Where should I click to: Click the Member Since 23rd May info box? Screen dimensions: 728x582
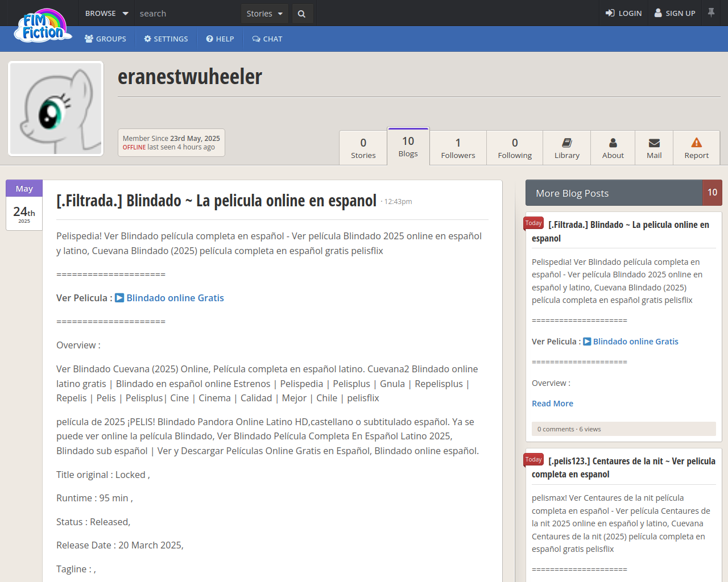171,143
